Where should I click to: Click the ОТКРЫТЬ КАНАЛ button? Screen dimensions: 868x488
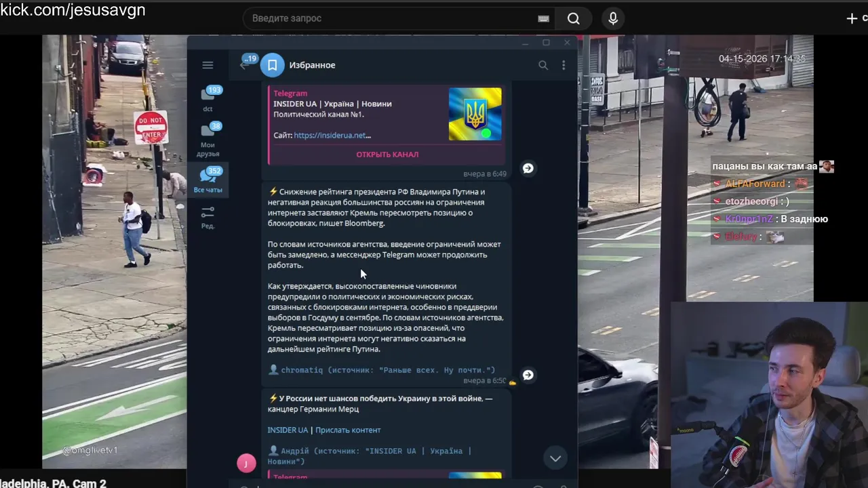[x=387, y=155]
